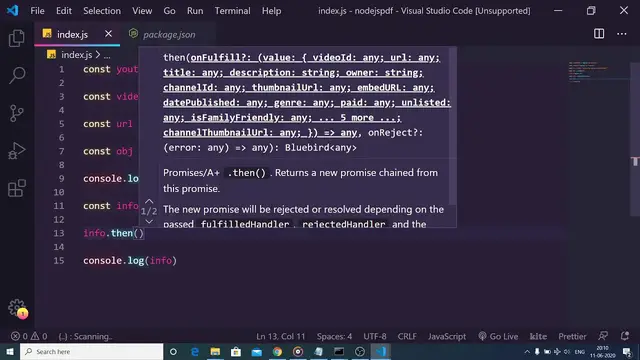Open the Help menu
Viewport: 640px width, 360px height.
click(x=271, y=11)
